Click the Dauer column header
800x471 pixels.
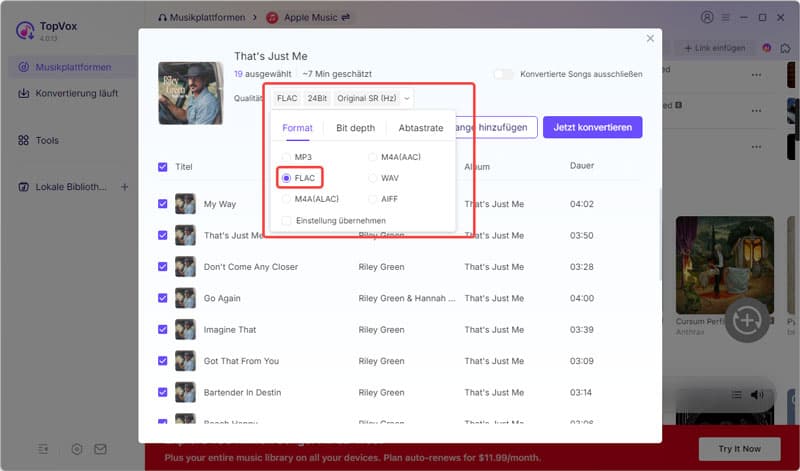[582, 165]
